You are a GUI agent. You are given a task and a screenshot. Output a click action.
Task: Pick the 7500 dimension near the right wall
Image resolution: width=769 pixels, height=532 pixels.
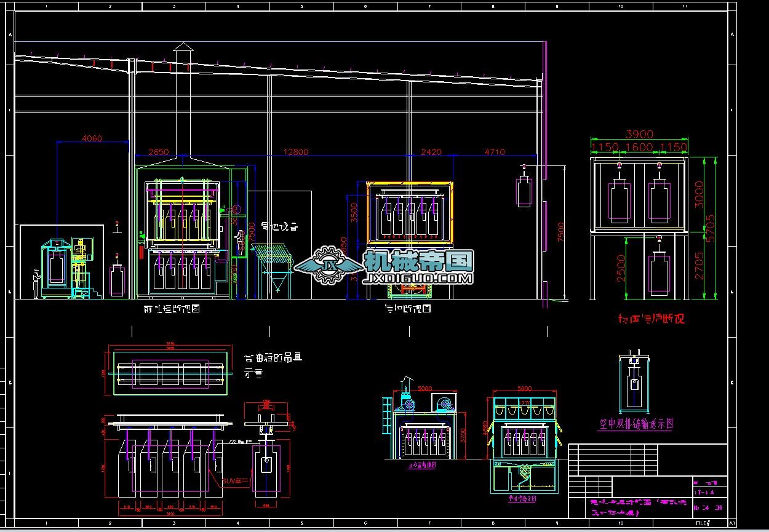point(559,232)
